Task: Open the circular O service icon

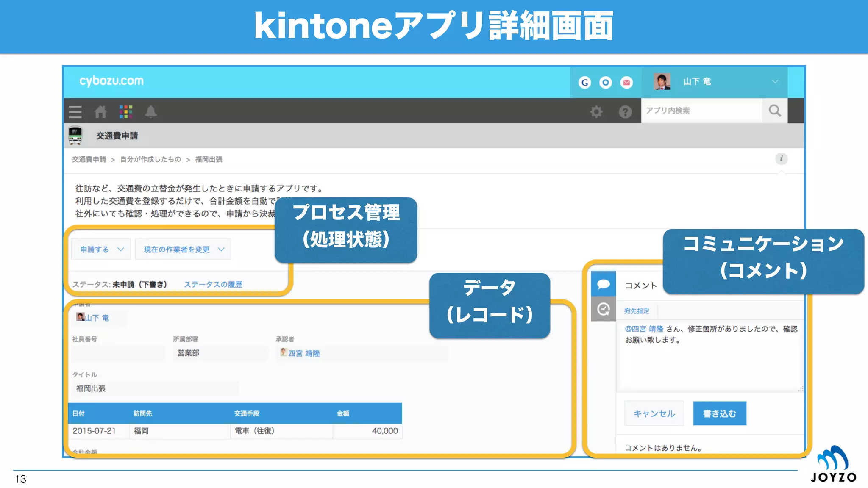Action: (x=606, y=82)
